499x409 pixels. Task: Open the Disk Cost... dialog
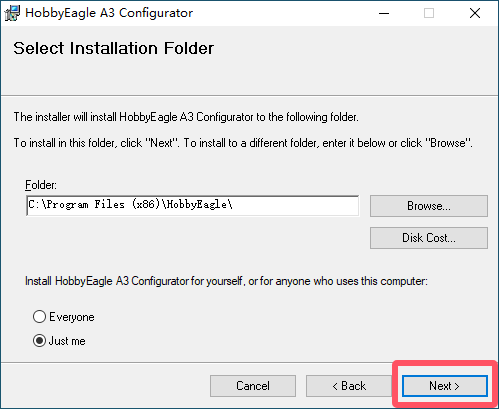coord(429,238)
